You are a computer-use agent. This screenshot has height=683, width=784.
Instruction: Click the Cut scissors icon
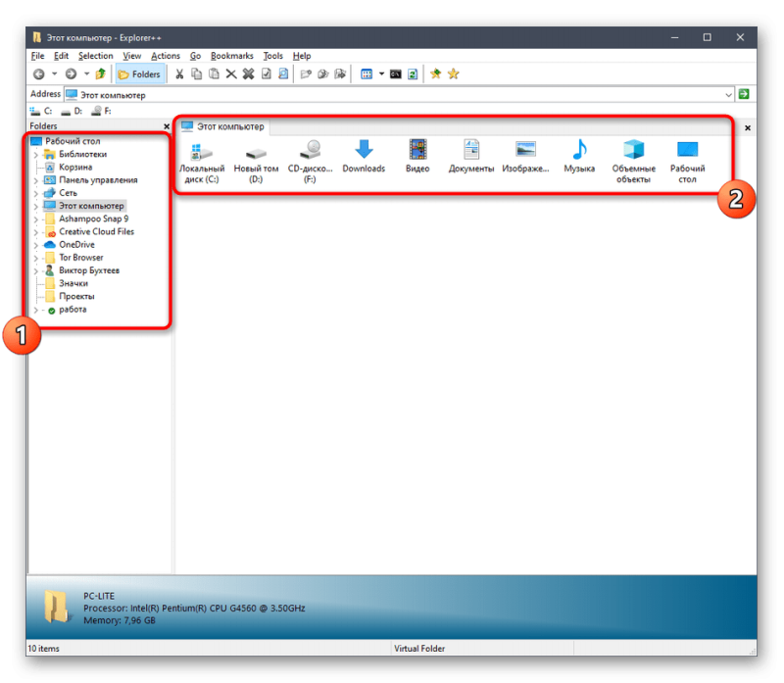click(179, 74)
